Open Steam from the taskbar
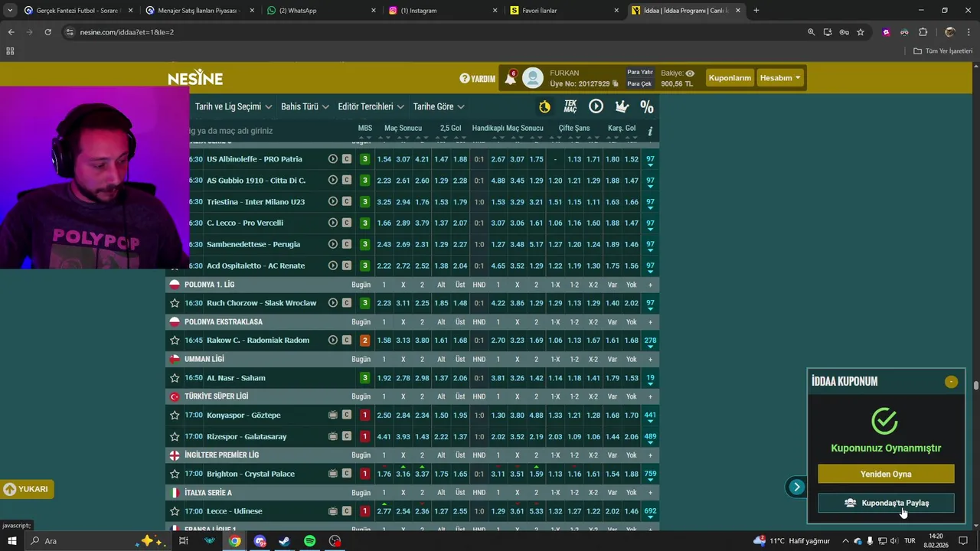Screen dimensions: 980x551 [x=284, y=541]
